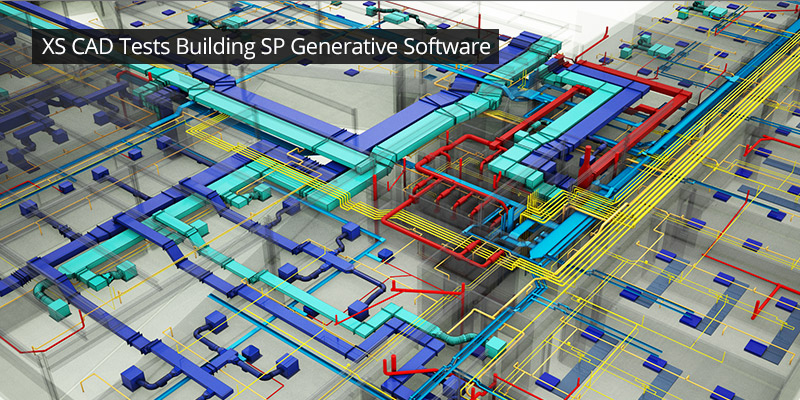Pick the yellow conduit bundle on right side

[700, 130]
